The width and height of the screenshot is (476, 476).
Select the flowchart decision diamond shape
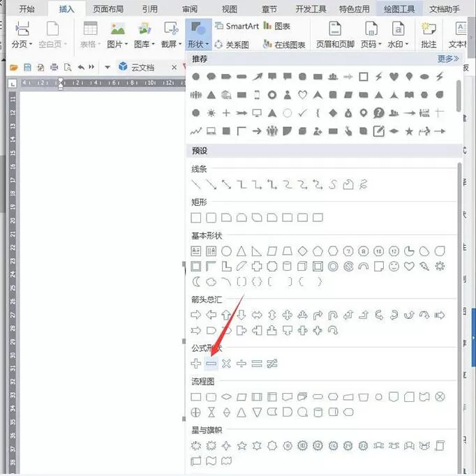(226, 396)
